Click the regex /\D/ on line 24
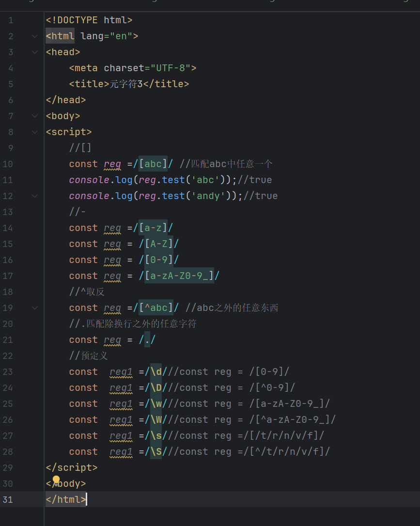 click(156, 388)
